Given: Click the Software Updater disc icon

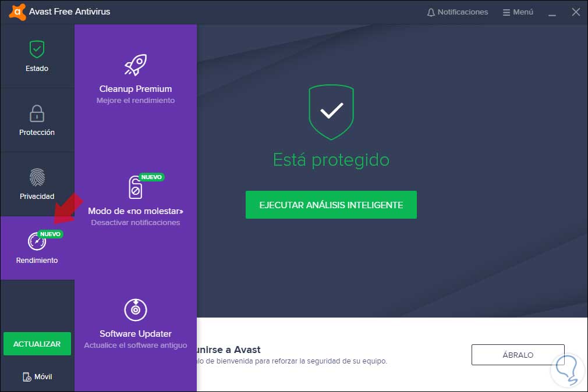Looking at the screenshot, I should [136, 309].
